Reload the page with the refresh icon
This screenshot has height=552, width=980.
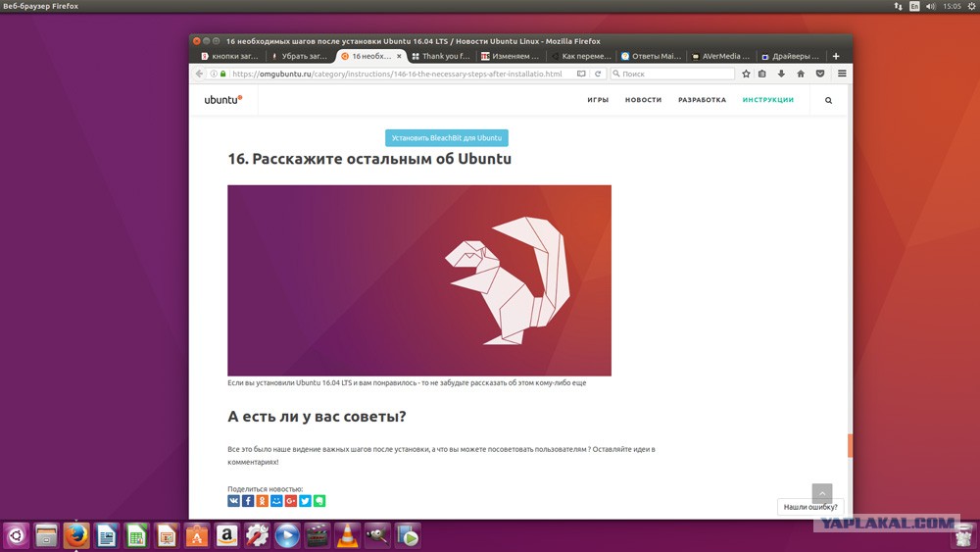pyautogui.click(x=598, y=74)
